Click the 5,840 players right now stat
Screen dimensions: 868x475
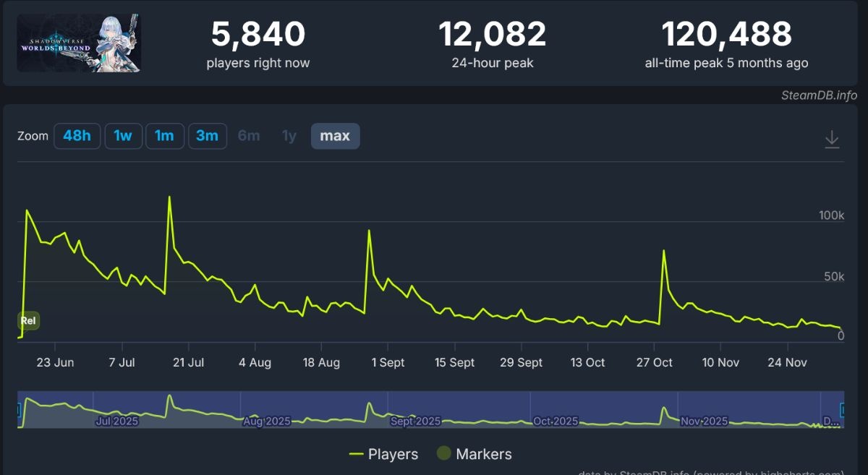click(258, 35)
